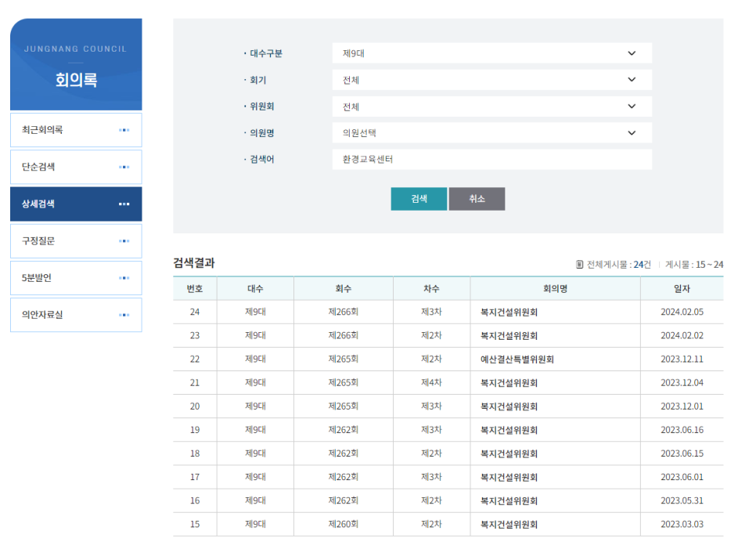Viewport: 756px width, 549px height.
Task: Click the 회의록 header banner
Action: (76, 65)
